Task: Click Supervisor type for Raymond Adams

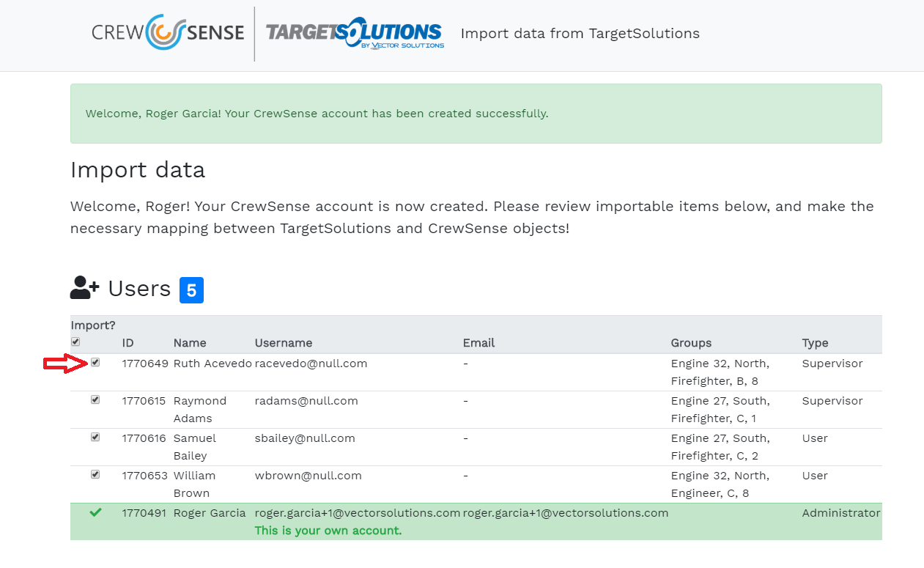Action: pos(832,401)
